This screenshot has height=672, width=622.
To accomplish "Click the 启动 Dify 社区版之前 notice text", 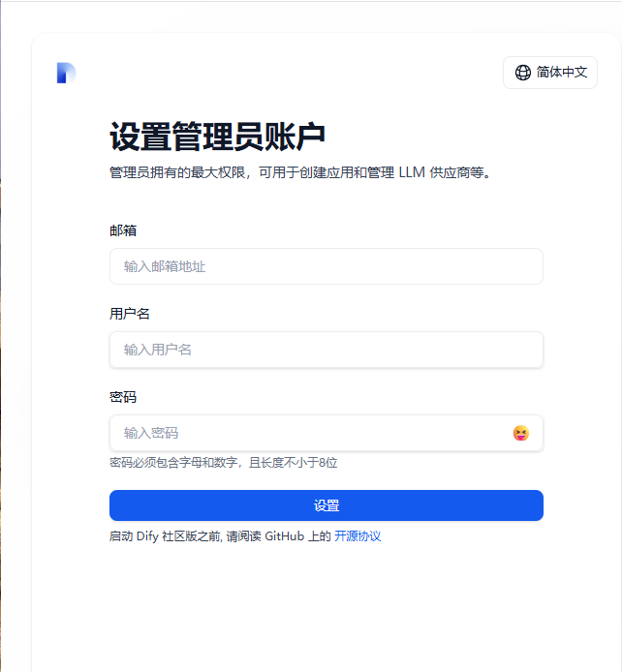I will (166, 536).
